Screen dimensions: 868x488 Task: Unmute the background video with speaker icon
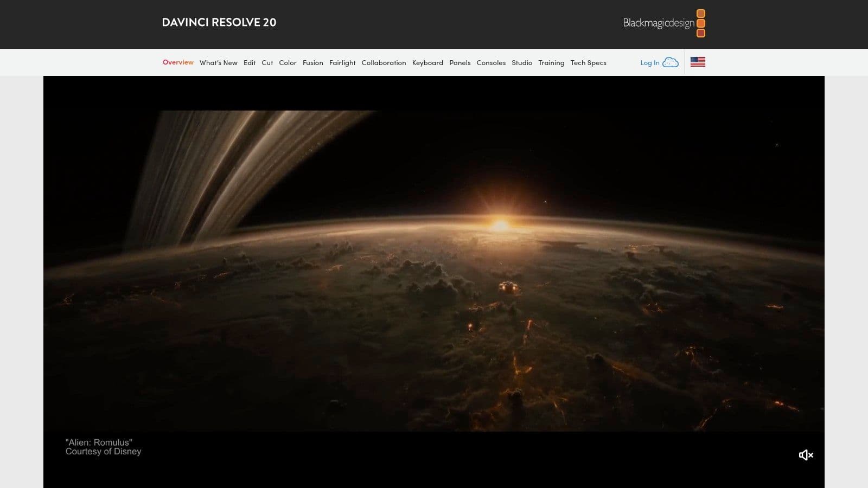pos(806,455)
